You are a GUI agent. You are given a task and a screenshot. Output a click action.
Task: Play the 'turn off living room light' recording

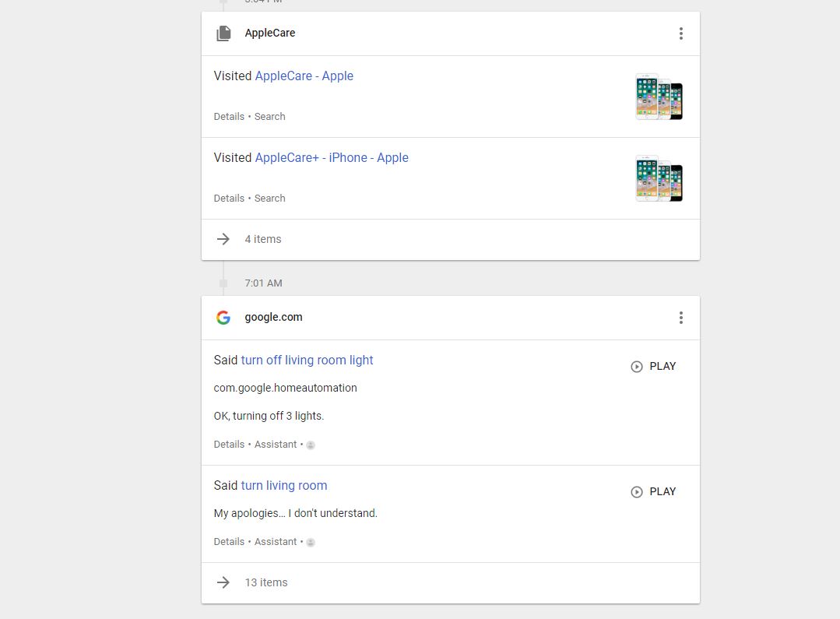click(x=654, y=367)
